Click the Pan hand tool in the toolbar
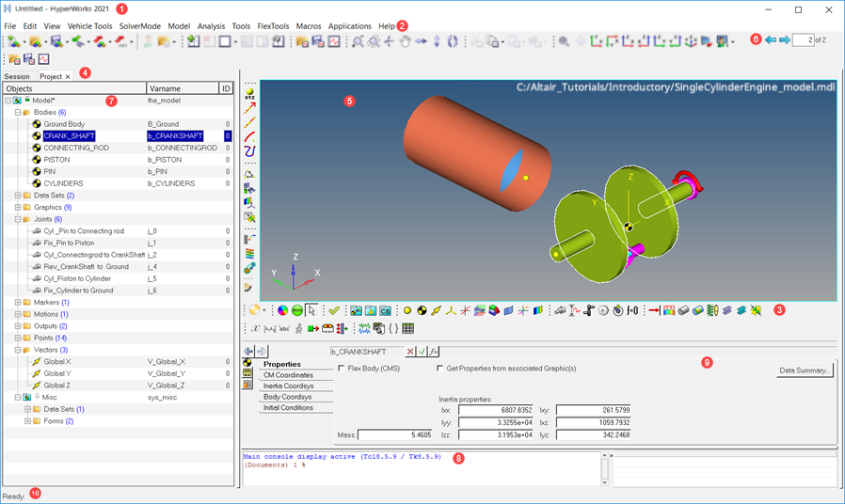 [x=405, y=41]
